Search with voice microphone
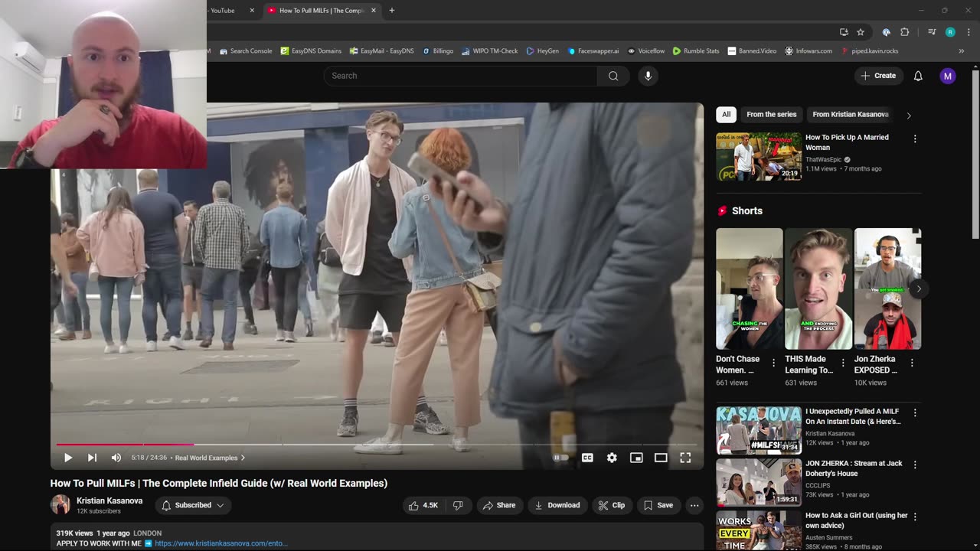Screen dimensions: 980x551 coord(648,76)
